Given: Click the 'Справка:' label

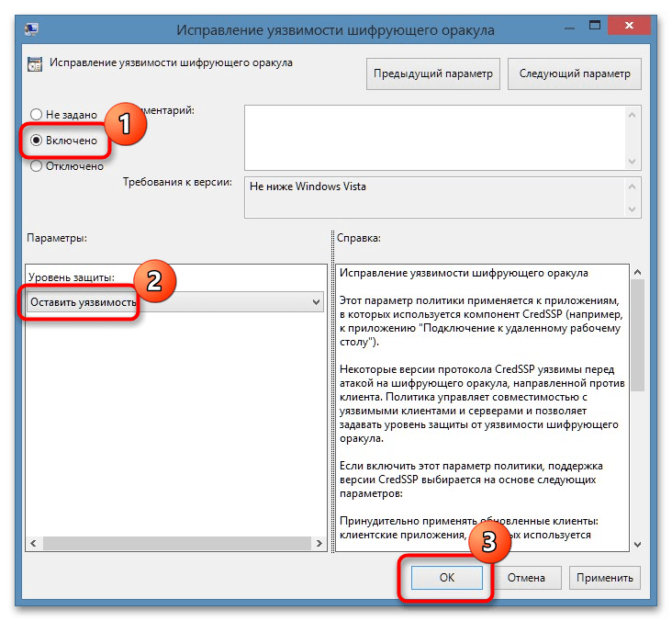Looking at the screenshot, I should (359, 238).
